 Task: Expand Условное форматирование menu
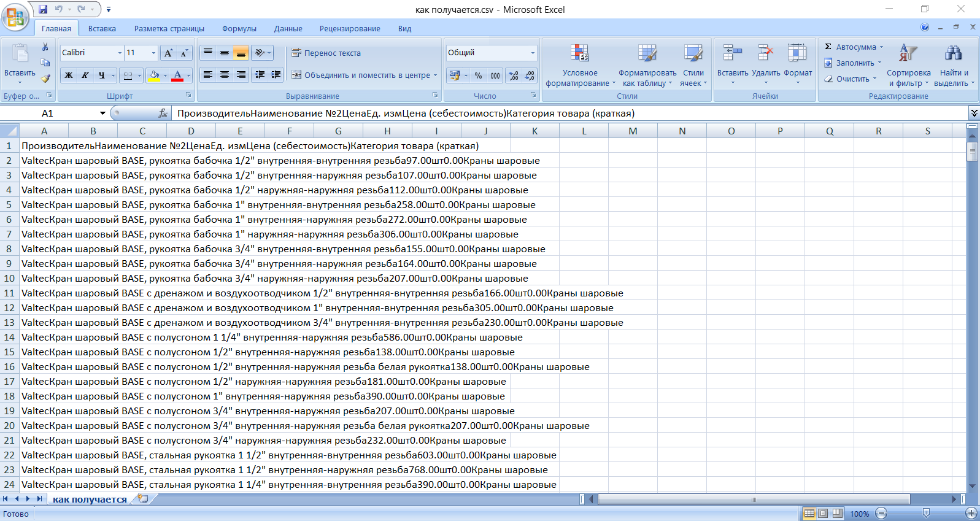coord(580,65)
